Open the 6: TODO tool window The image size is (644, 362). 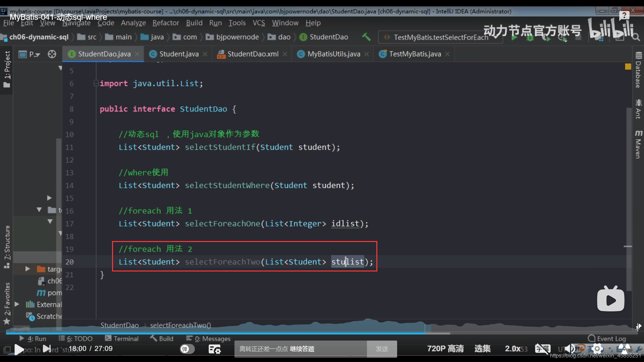(x=75, y=339)
